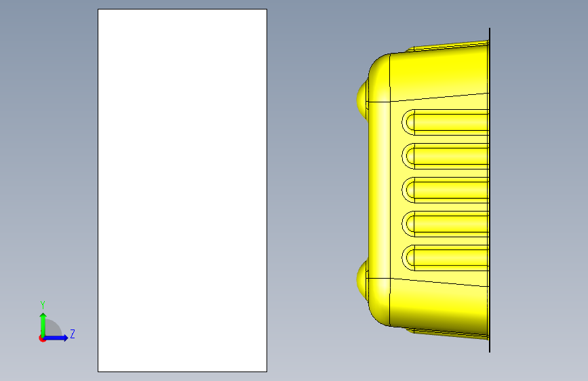Image resolution: width=588 pixels, height=381 pixels.
Task: Click the 'Z' axis label text
Action: [73, 334]
